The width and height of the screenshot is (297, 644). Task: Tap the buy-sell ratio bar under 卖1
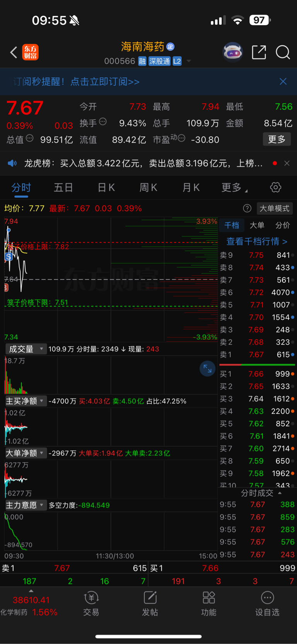[257, 365]
